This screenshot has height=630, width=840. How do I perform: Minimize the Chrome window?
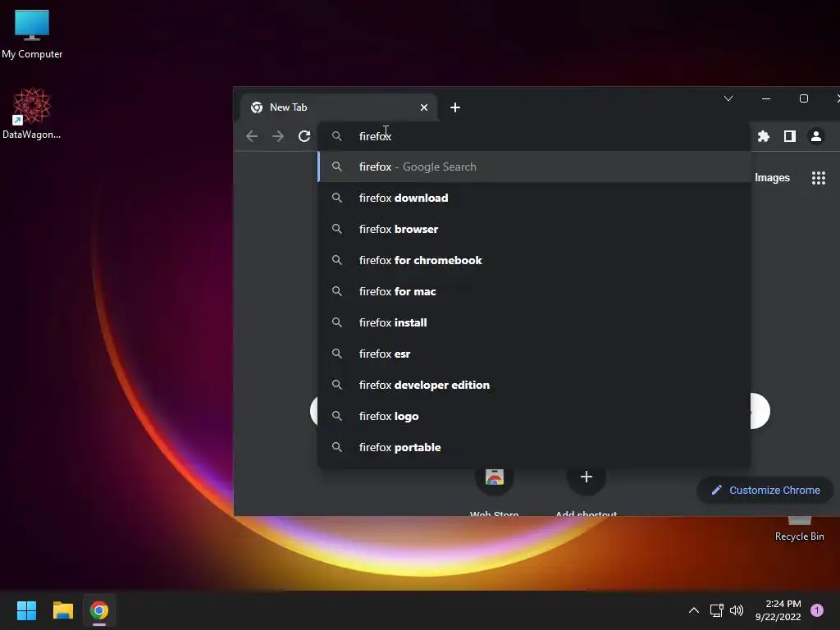point(766,98)
